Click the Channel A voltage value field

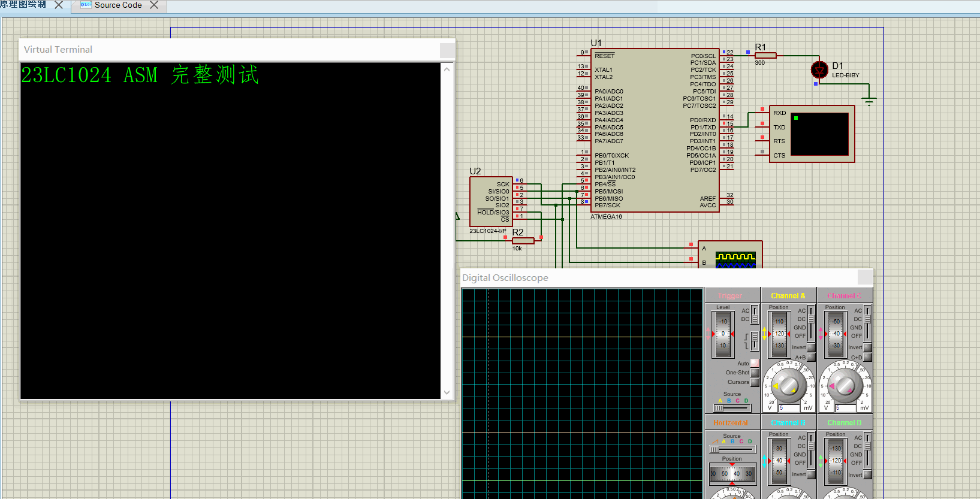(790, 408)
